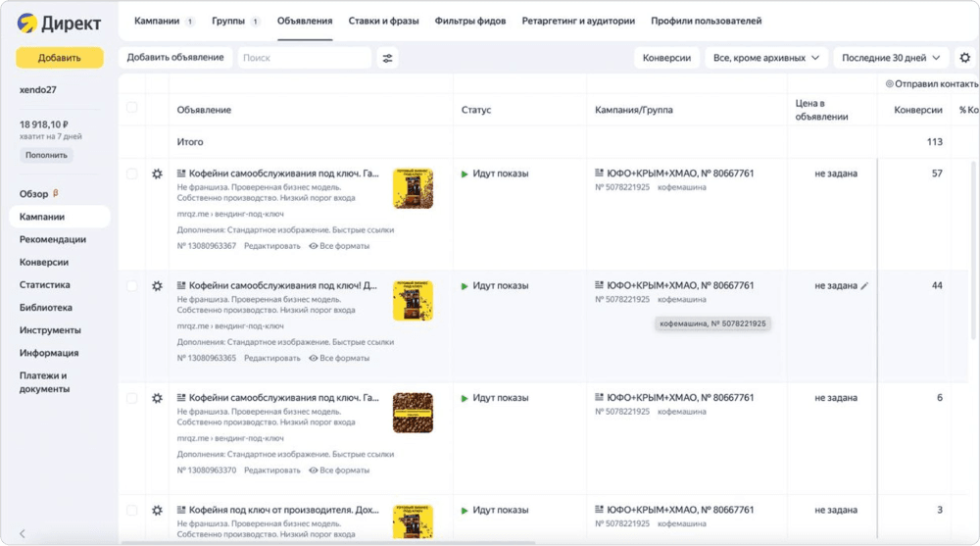980x546 pixels.
Task: Click beta badge next to Обзор
Action: coord(55,193)
